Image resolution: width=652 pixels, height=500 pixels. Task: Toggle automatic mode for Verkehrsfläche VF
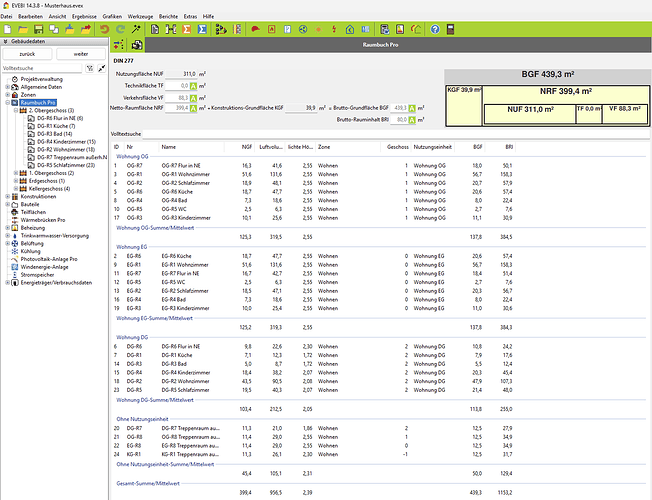tap(193, 98)
